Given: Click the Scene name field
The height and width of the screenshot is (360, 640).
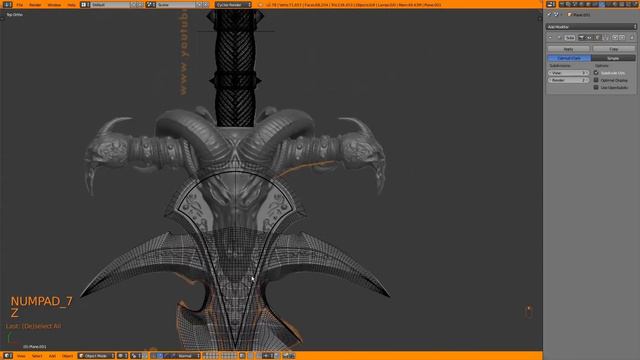Looking at the screenshot, I should [176, 5].
